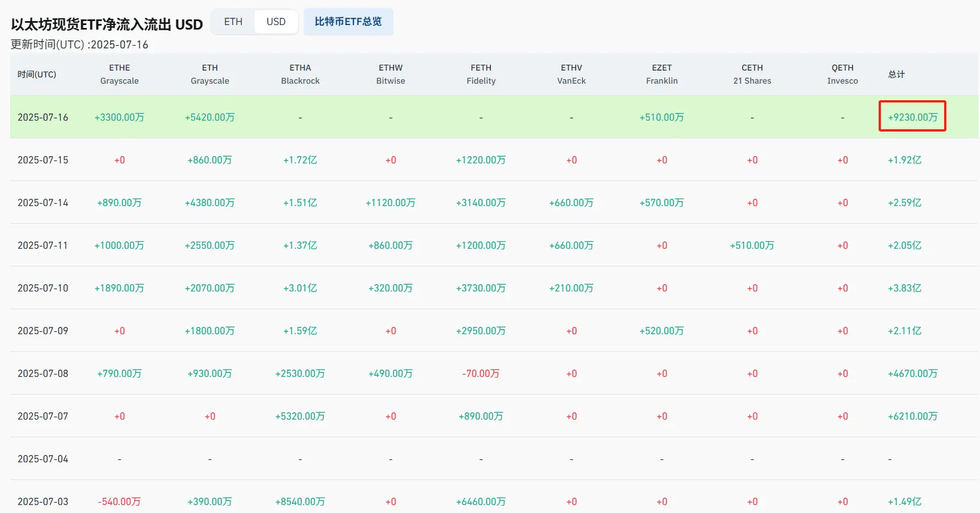
Task: Click the ETH Grayscale column header
Action: [210, 74]
